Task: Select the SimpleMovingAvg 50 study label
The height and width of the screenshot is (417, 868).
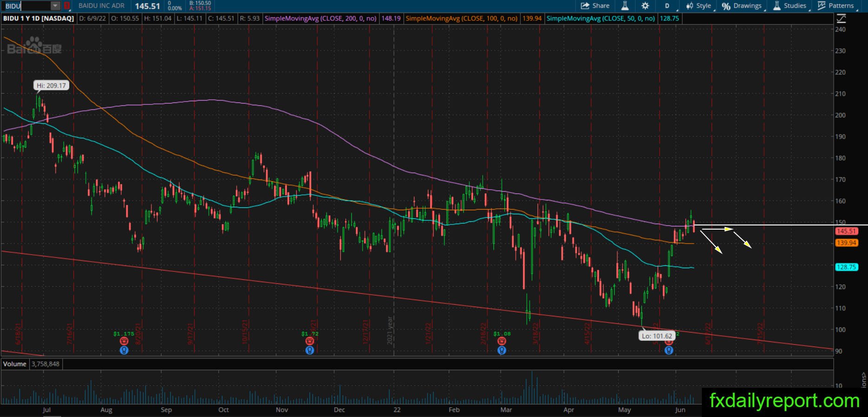Action: 601,19
